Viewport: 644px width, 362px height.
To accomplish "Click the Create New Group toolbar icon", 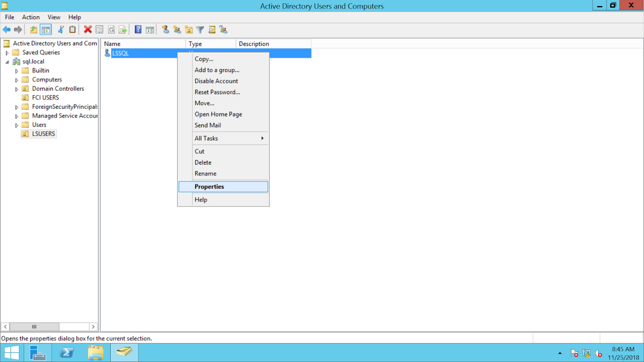I will (x=176, y=29).
